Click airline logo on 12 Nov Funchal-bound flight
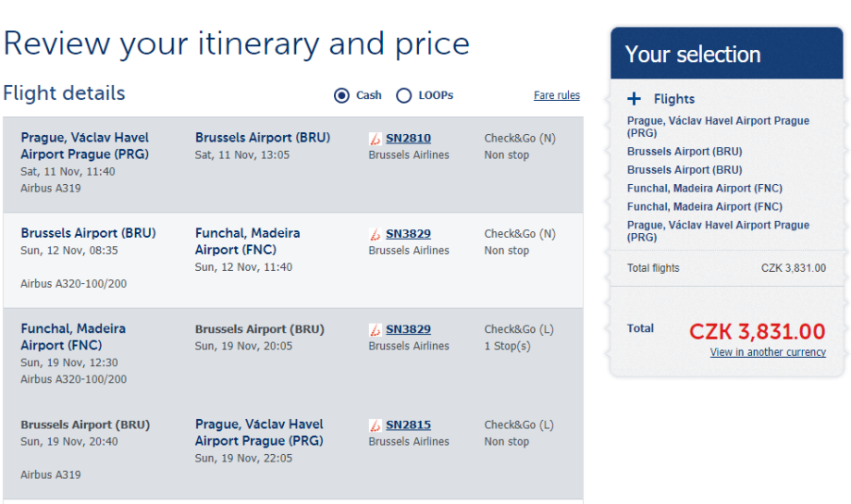 point(375,234)
